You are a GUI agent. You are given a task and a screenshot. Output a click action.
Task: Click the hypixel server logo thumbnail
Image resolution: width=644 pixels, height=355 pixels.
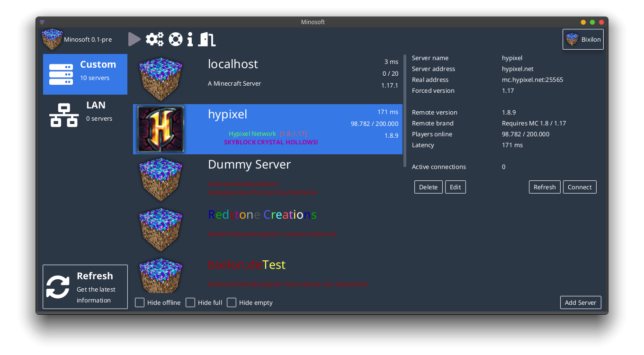161,129
